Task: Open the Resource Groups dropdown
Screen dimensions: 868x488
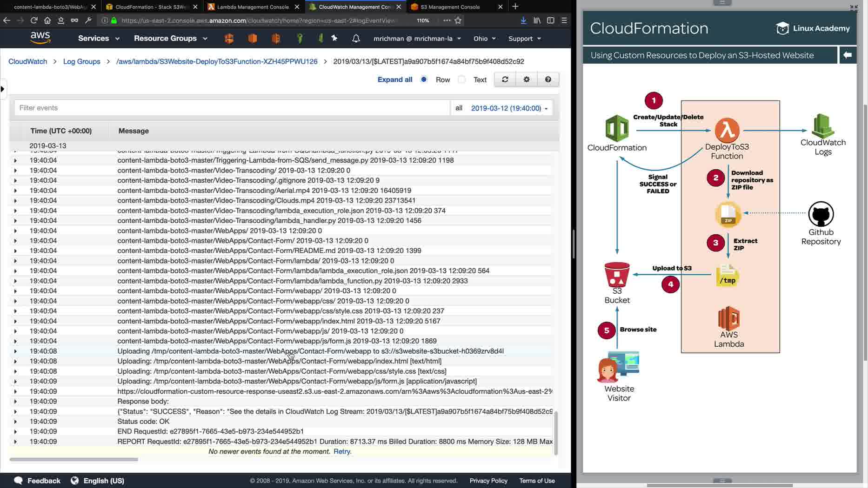Action: click(171, 38)
